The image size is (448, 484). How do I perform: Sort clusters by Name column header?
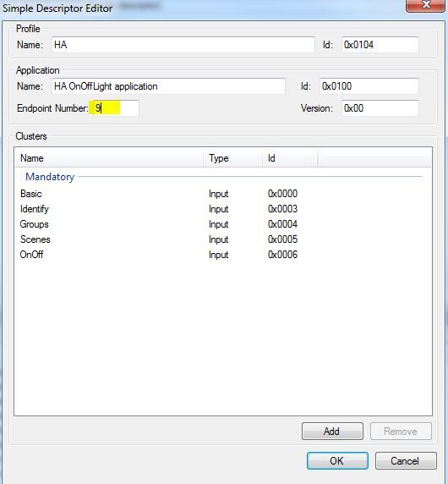coord(109,158)
